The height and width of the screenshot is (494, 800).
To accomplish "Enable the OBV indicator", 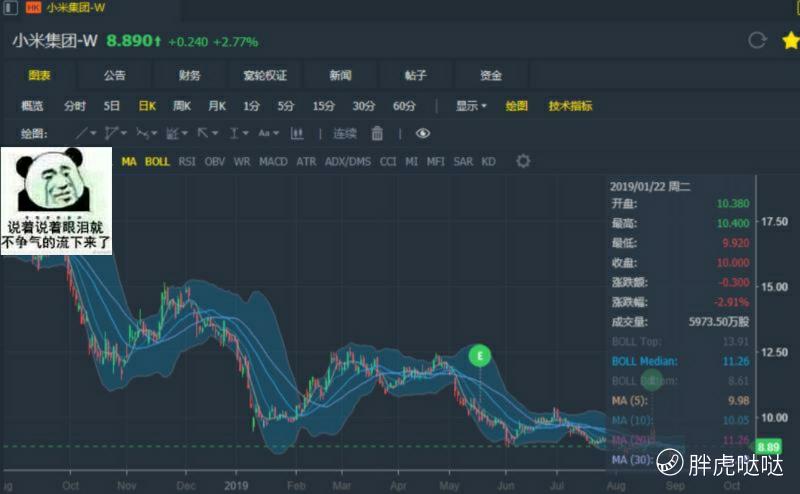I will [x=215, y=162].
